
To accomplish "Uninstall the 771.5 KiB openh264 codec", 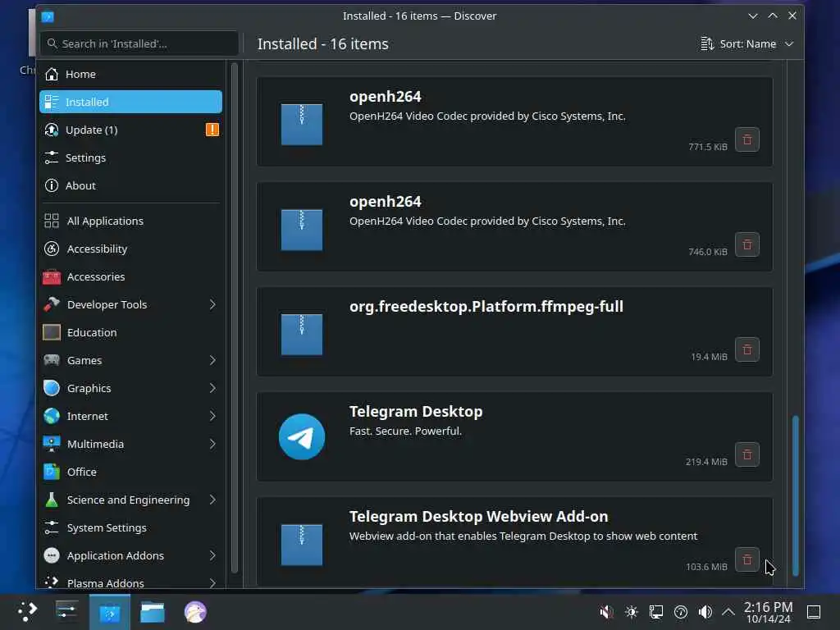I will pyautogui.click(x=746, y=139).
